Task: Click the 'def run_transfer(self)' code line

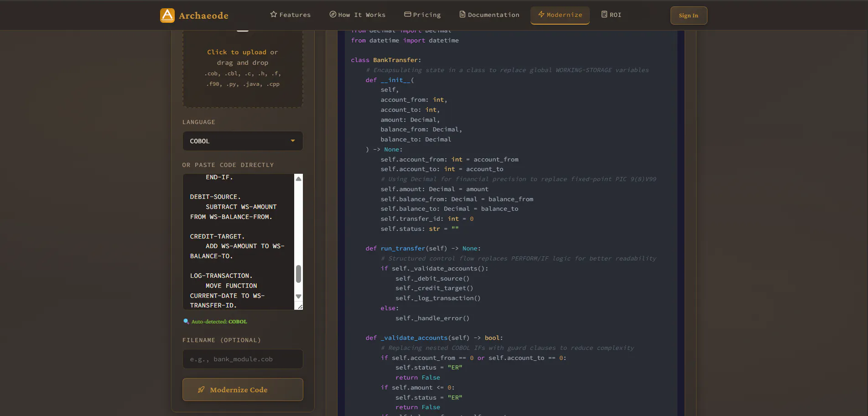Action: (x=423, y=249)
